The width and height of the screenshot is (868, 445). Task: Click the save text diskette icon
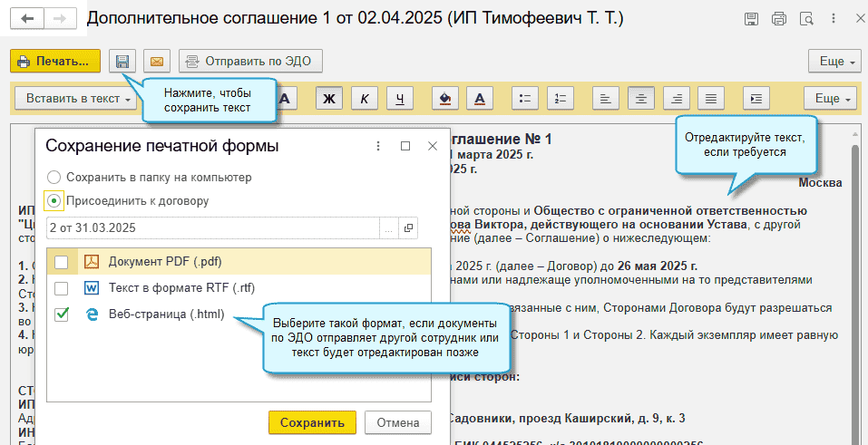122,62
